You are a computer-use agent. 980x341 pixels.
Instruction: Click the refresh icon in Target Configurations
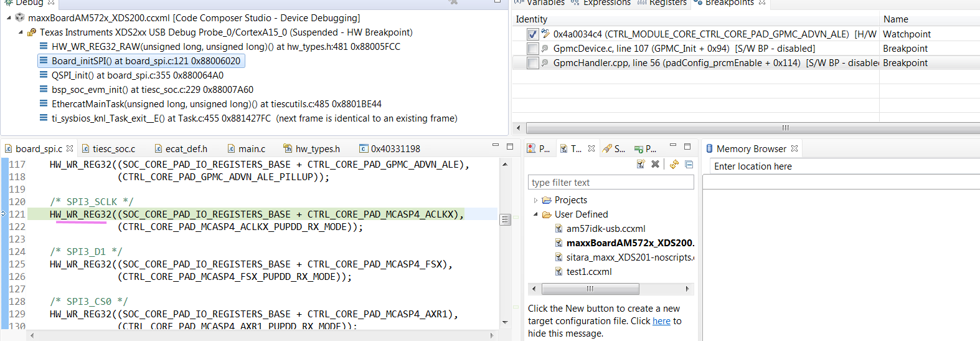674,164
